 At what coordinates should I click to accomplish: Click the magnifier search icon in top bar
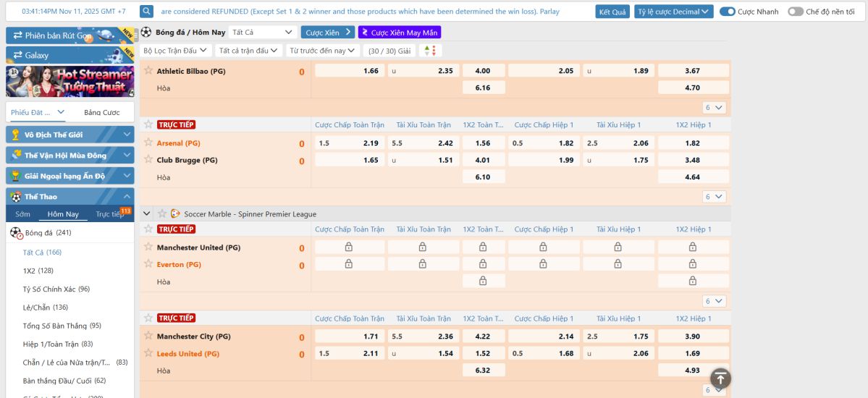pyautogui.click(x=146, y=12)
